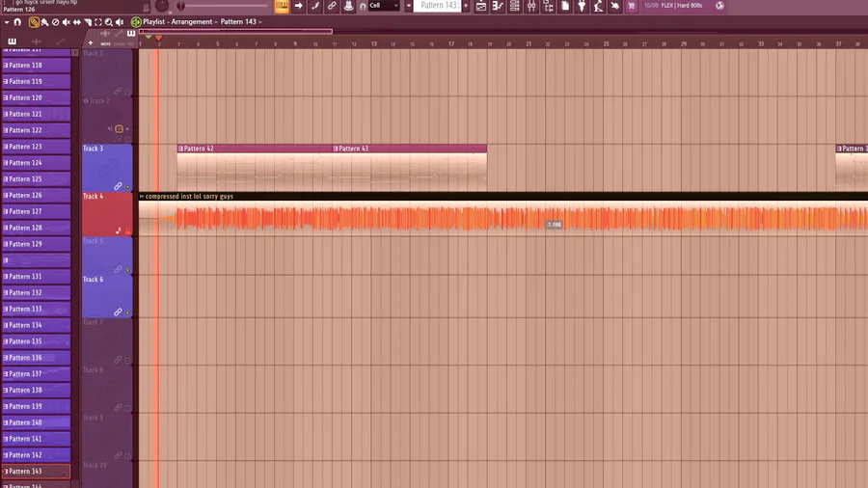This screenshot has width=868, height=488.
Task: Click the shopping cart icon
Action: pyautogui.click(x=631, y=6)
